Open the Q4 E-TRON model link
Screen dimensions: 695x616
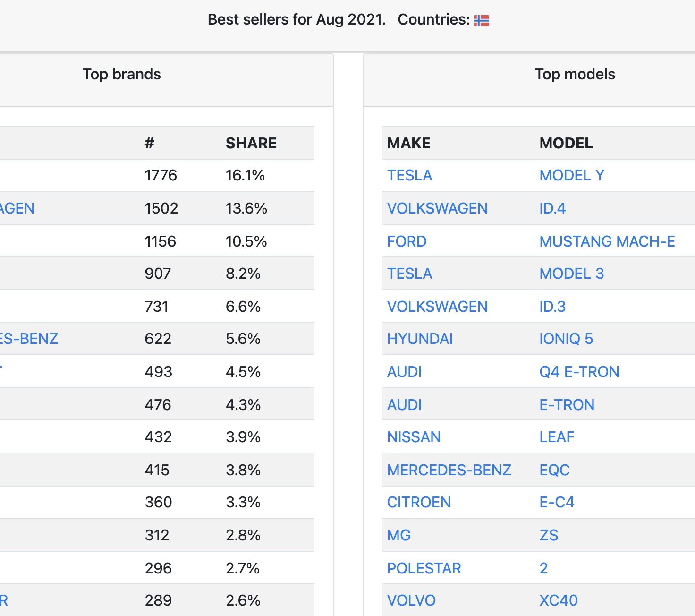point(579,372)
